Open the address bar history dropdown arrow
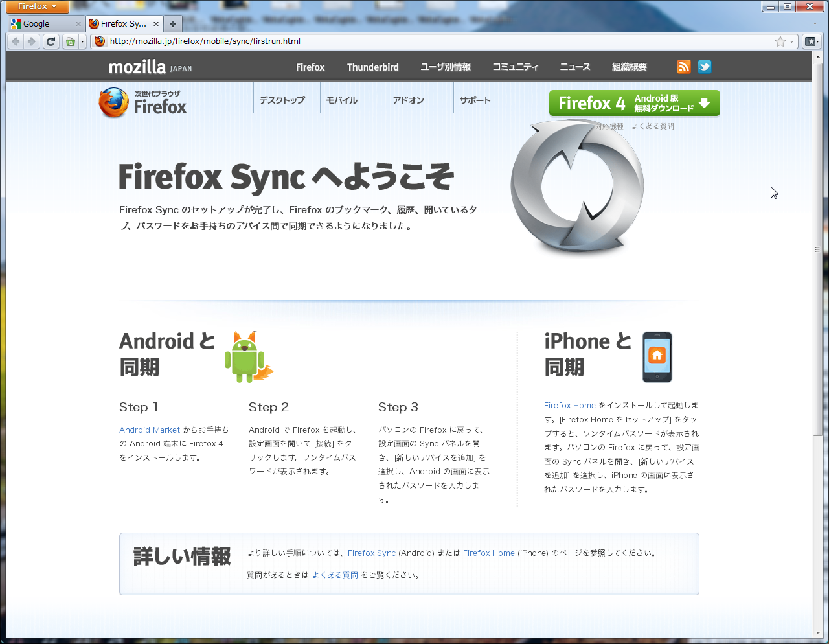Viewport: 829px width, 644px height. tap(792, 41)
